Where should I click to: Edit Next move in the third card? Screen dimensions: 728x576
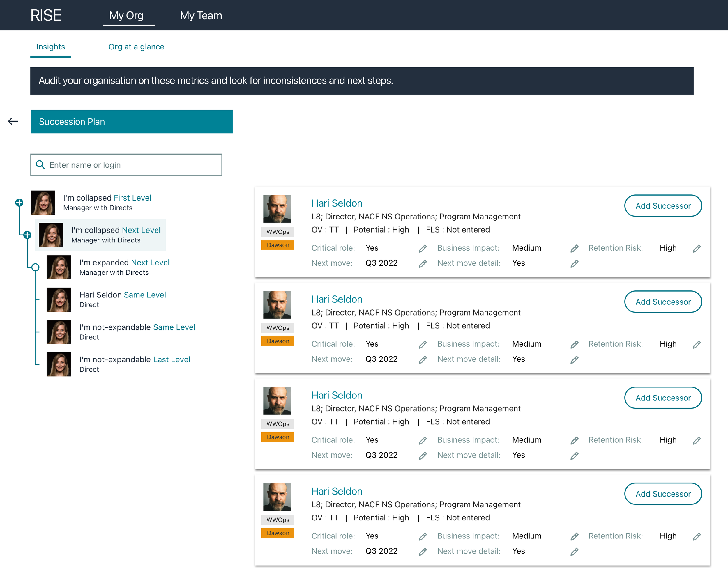[x=423, y=456]
